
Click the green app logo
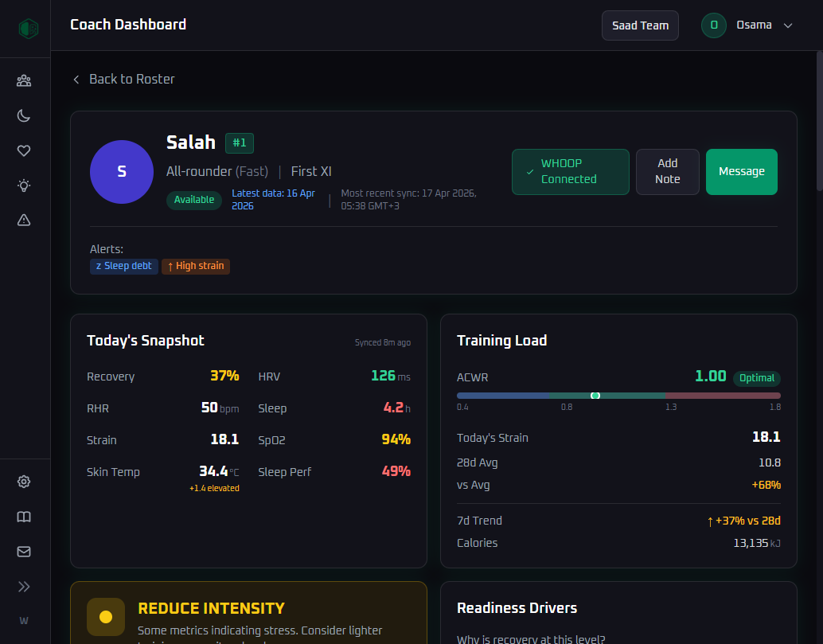click(29, 29)
